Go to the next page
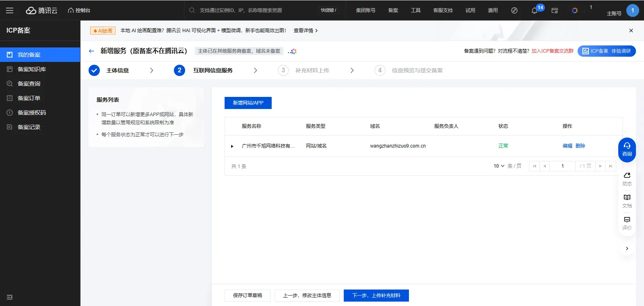This screenshot has height=306, width=644. point(600,166)
